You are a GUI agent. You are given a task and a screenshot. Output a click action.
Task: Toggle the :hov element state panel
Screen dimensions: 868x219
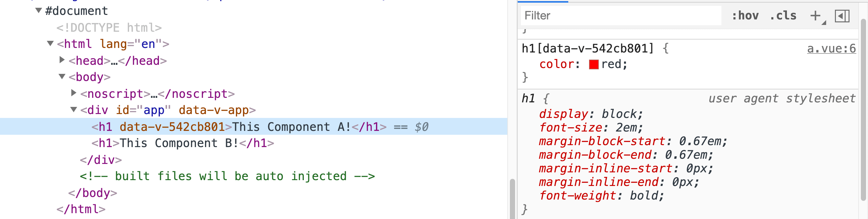pos(745,16)
